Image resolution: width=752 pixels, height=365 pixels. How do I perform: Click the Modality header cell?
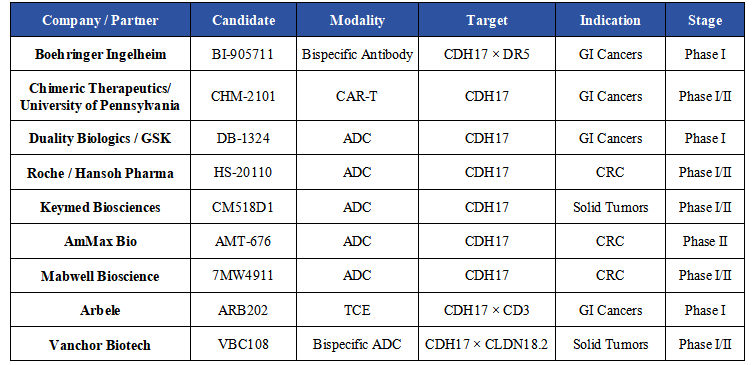pos(357,20)
